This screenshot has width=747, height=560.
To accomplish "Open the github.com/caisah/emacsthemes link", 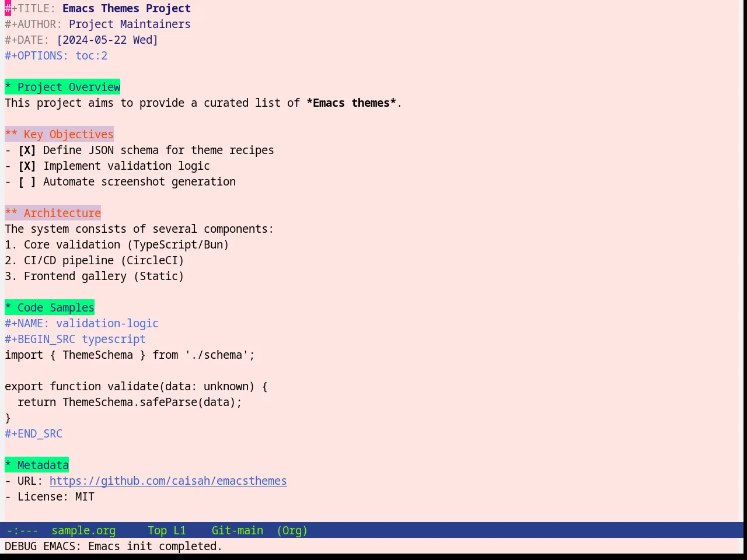I will coord(168,481).
